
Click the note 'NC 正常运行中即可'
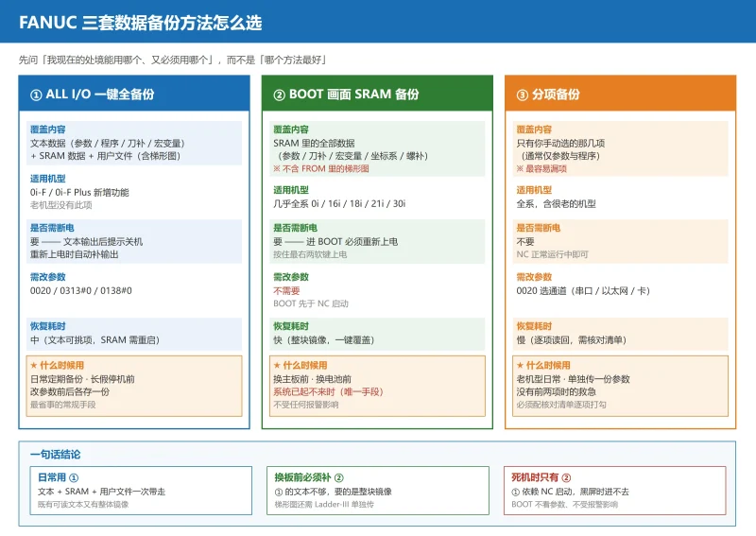pyautogui.click(x=553, y=254)
